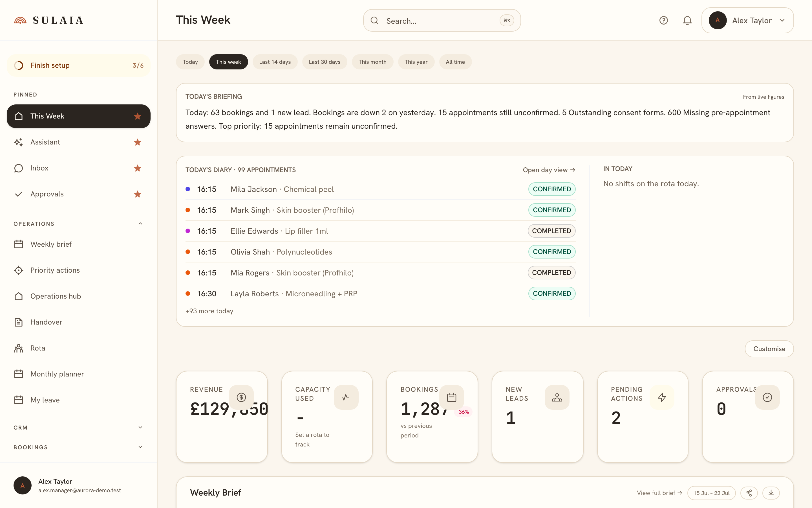Image resolution: width=812 pixels, height=508 pixels.
Task: Click the My leave calendar icon
Action: [x=18, y=400]
